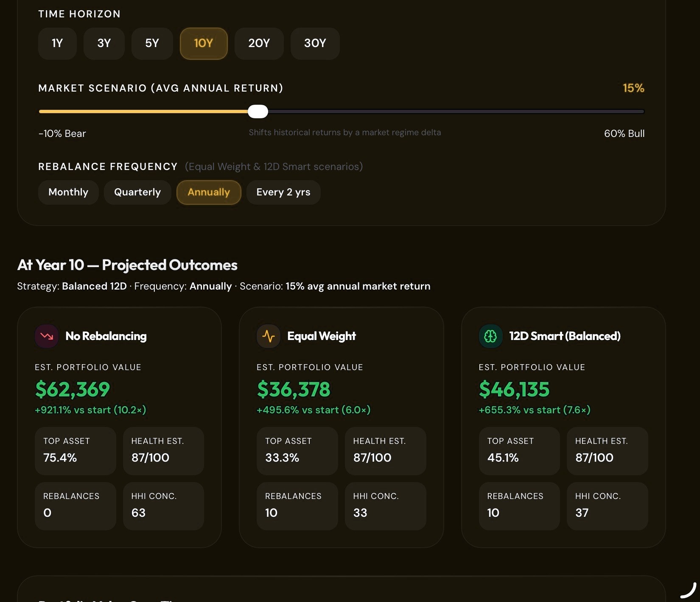Click the 12D Smart Rebalances tile
This screenshot has width=700, height=602.
(519, 506)
